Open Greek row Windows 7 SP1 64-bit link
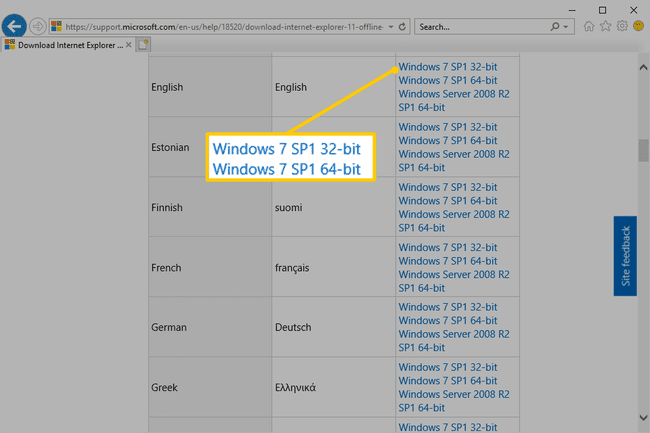The width and height of the screenshot is (650, 433). (448, 381)
